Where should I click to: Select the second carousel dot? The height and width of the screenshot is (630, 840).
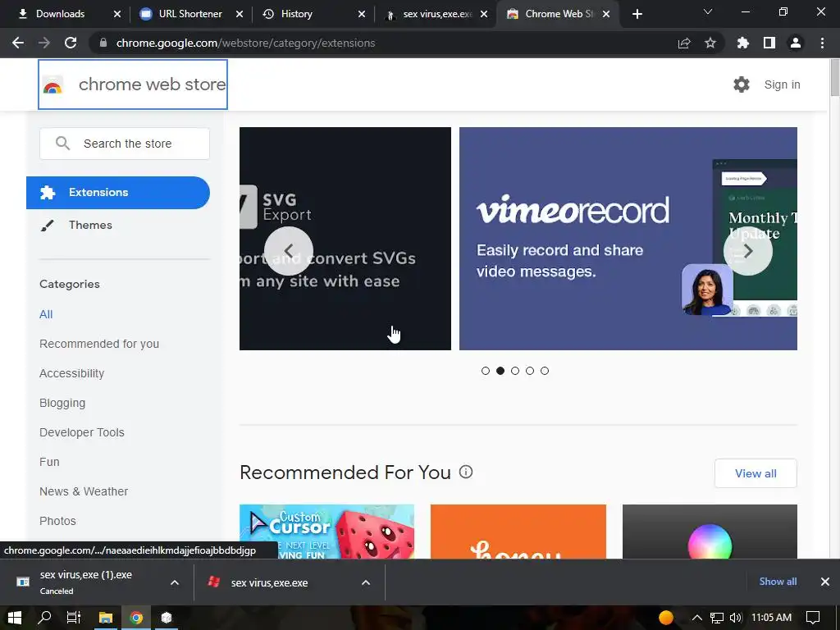coord(500,371)
